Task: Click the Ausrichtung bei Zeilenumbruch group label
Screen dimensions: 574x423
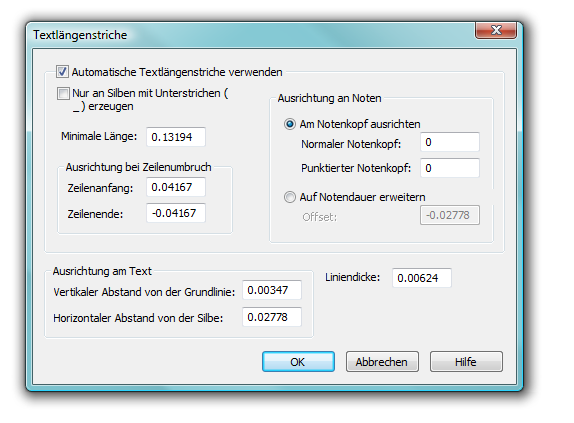Action: coord(138,167)
